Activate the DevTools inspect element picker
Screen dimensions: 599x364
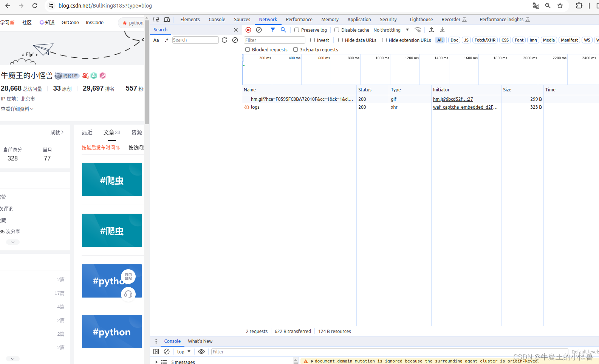click(156, 20)
